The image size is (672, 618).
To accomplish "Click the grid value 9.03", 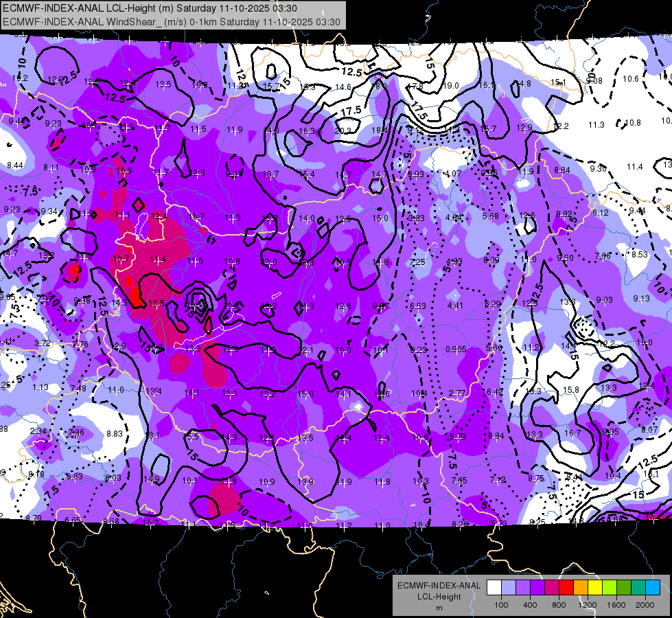I will pos(604,300).
